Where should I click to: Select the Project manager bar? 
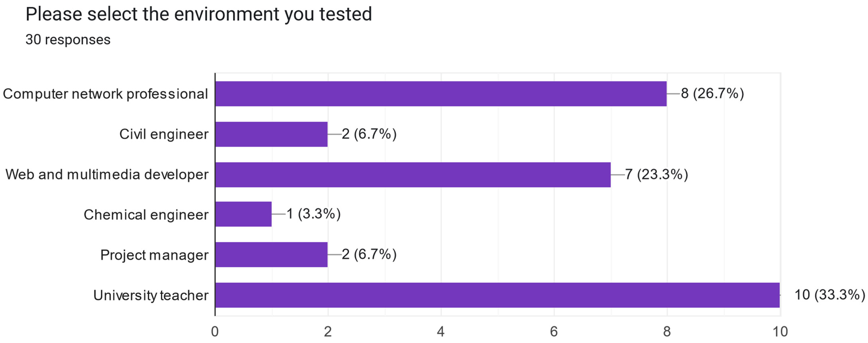(271, 255)
